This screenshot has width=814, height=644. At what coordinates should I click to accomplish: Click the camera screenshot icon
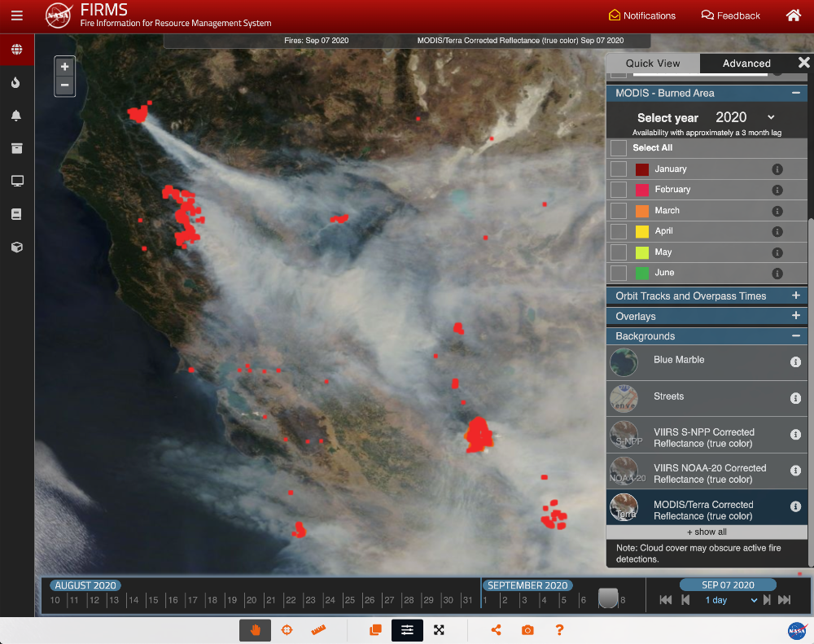(x=527, y=629)
